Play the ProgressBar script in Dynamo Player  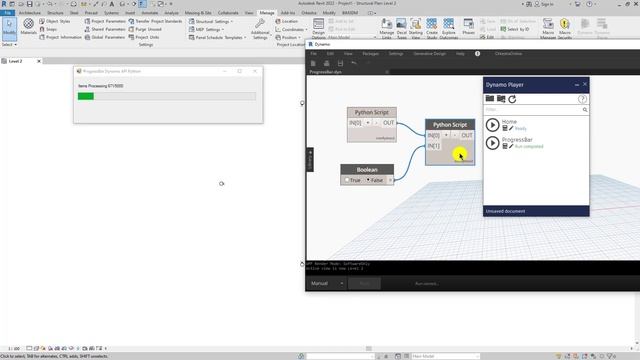click(x=493, y=143)
